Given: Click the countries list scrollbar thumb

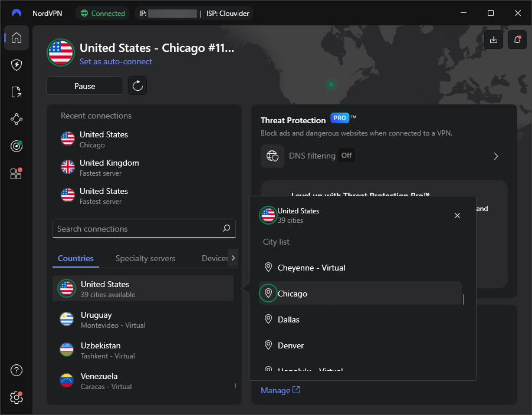Looking at the screenshot, I should 235,385.
